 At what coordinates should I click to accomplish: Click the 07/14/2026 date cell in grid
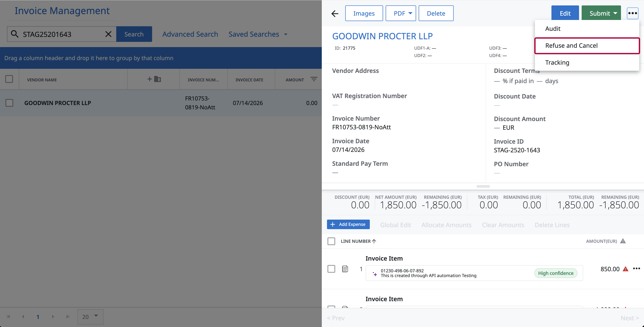(248, 103)
